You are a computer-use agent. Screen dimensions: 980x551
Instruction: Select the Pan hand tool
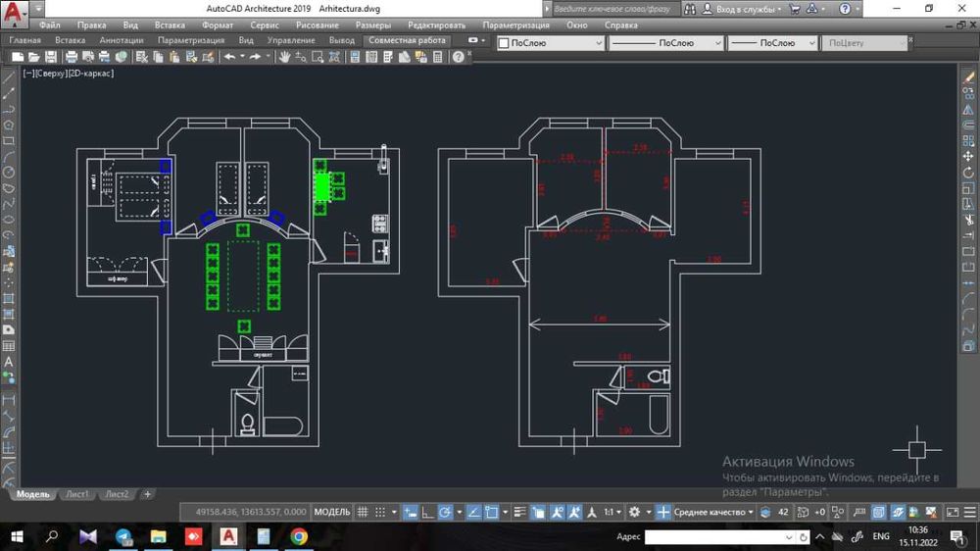tap(284, 57)
